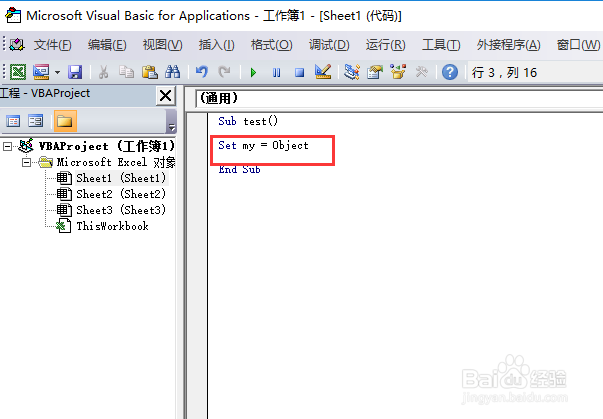Click the Set my = Object code line
Viewport: 603px width, 419px height.
point(263,146)
